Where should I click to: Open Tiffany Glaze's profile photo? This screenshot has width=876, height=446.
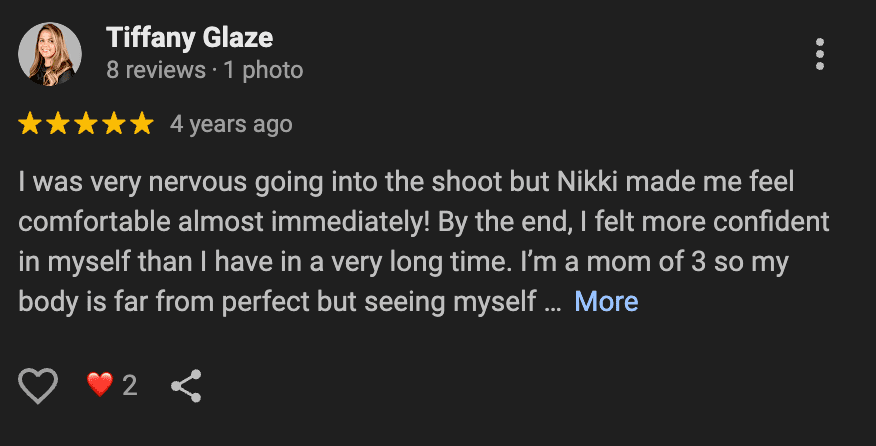(50, 54)
